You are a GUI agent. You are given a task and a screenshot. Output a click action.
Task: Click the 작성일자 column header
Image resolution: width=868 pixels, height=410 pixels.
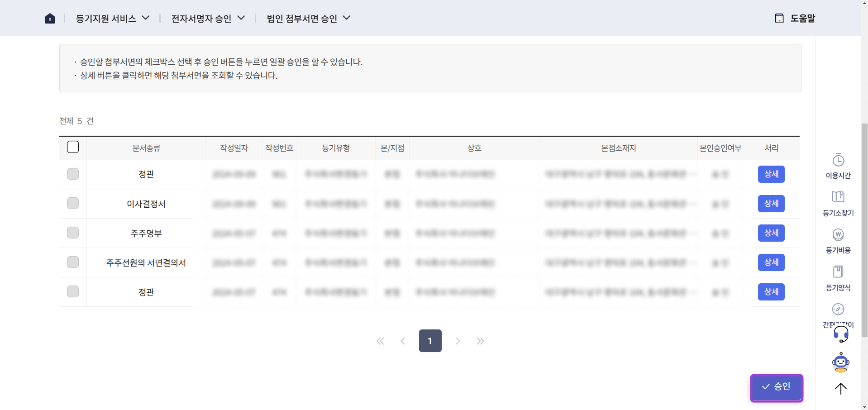[234, 148]
